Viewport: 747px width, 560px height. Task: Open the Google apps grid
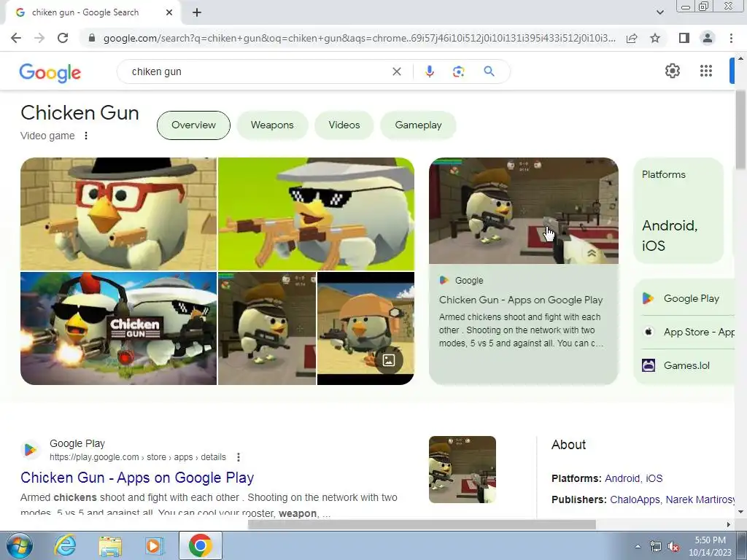pos(706,71)
